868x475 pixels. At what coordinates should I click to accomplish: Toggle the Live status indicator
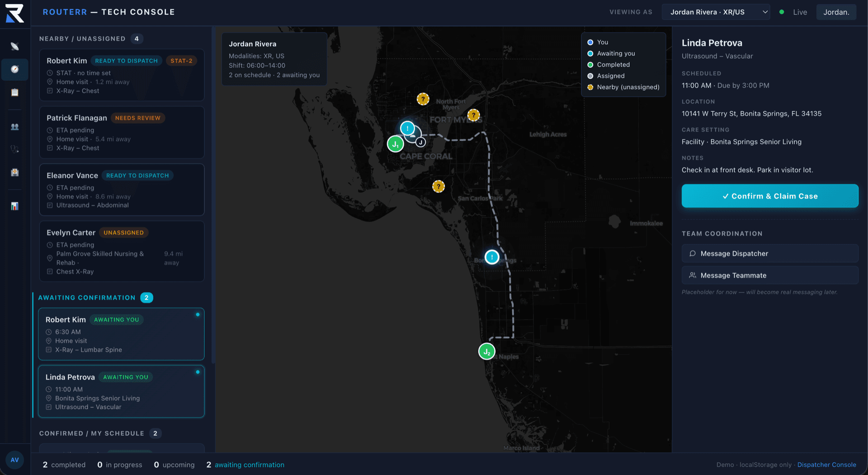tap(793, 12)
